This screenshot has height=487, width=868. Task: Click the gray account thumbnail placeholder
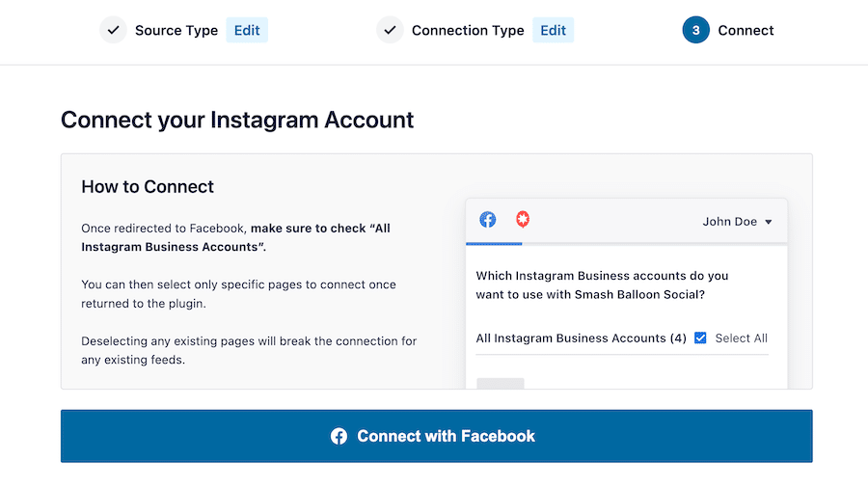[501, 383]
